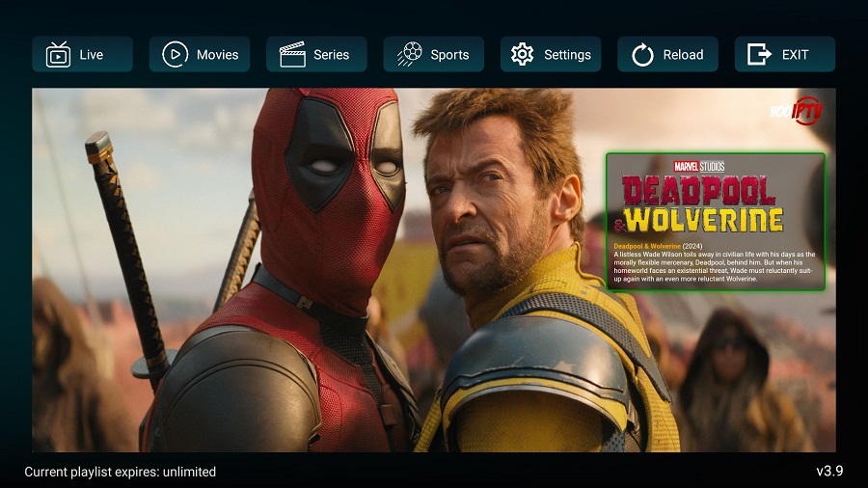Open the Series section

coord(316,54)
